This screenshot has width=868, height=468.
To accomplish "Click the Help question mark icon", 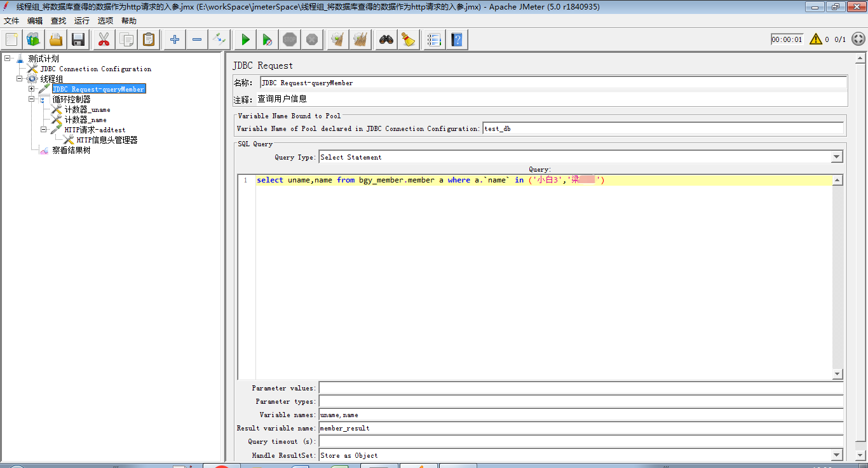I will 456,39.
